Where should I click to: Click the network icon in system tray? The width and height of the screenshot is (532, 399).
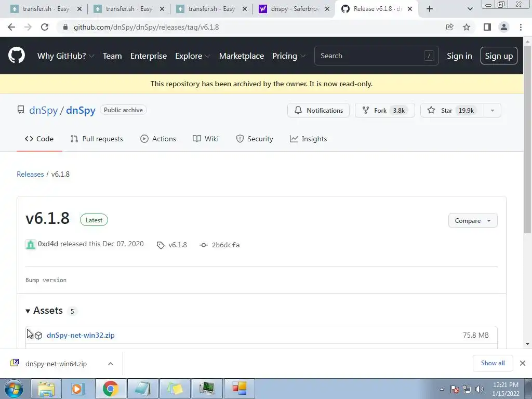coord(467,389)
